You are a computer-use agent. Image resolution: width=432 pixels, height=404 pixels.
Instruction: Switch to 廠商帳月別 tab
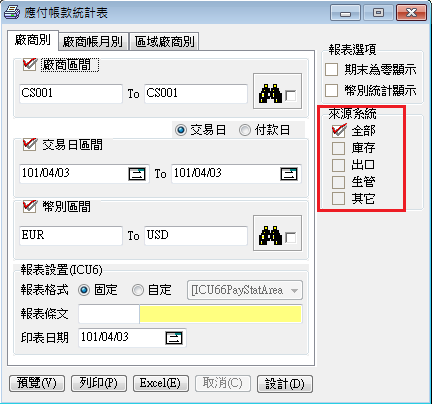tap(93, 41)
